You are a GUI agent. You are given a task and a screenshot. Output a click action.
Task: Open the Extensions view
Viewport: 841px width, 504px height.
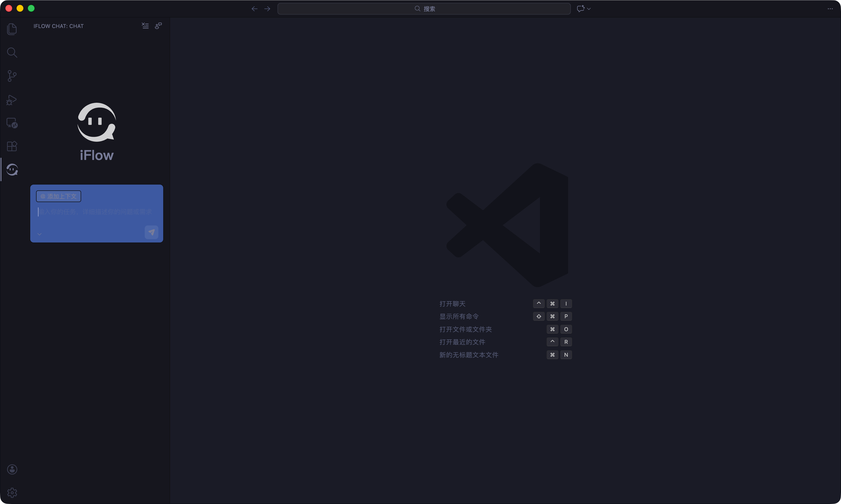pyautogui.click(x=12, y=146)
